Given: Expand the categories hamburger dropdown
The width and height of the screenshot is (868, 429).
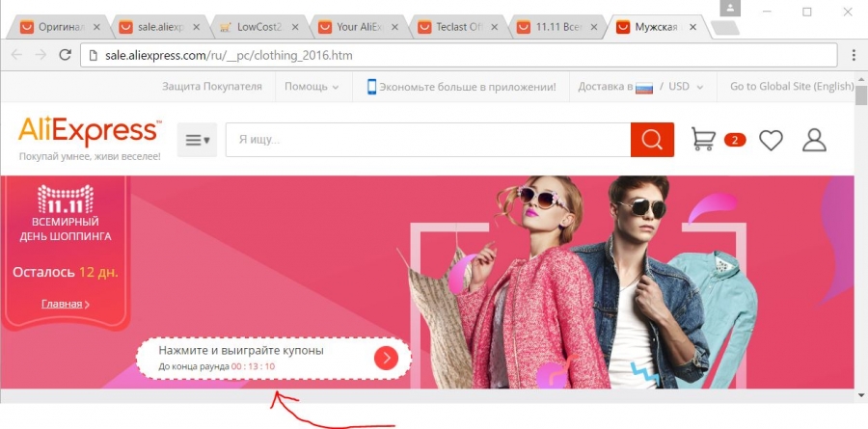Looking at the screenshot, I should pos(197,140).
